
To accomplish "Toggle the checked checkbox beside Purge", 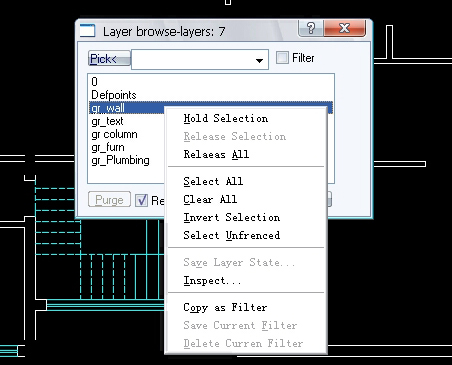I will (141, 200).
